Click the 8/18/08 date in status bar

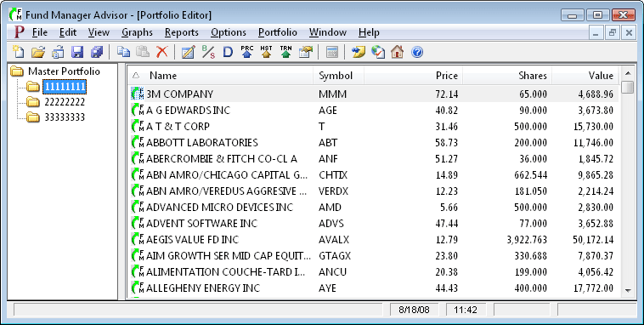pos(414,310)
